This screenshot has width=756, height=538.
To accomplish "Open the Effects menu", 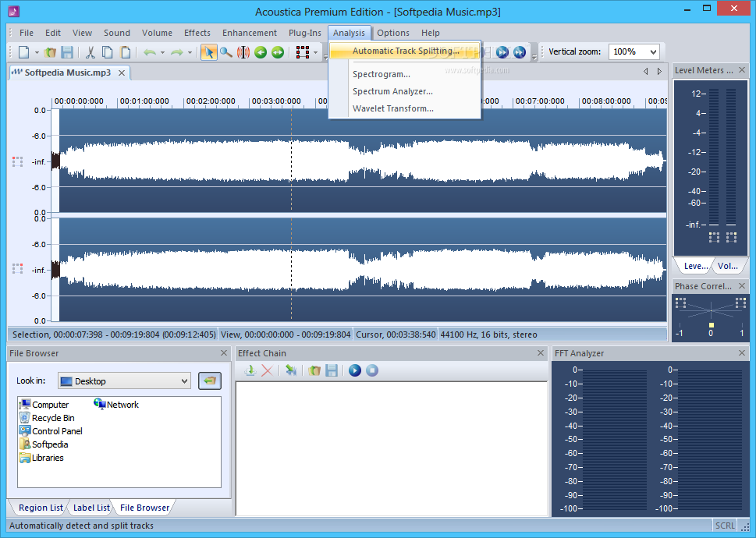I will [x=197, y=33].
